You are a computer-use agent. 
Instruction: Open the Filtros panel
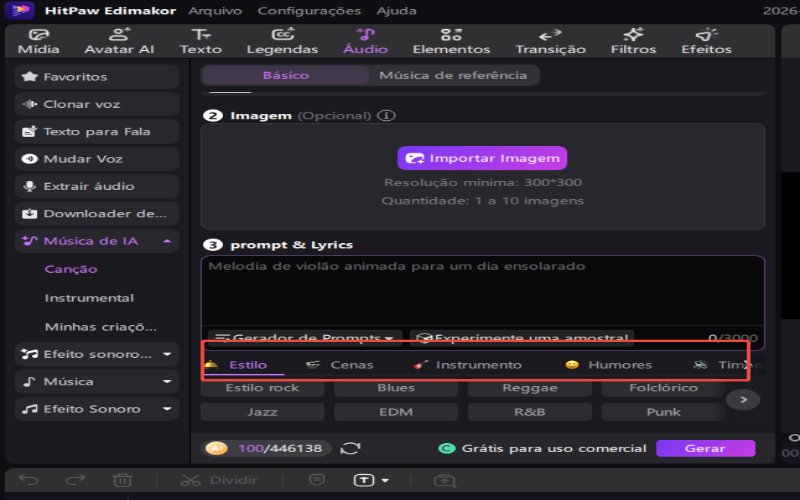pyautogui.click(x=633, y=42)
